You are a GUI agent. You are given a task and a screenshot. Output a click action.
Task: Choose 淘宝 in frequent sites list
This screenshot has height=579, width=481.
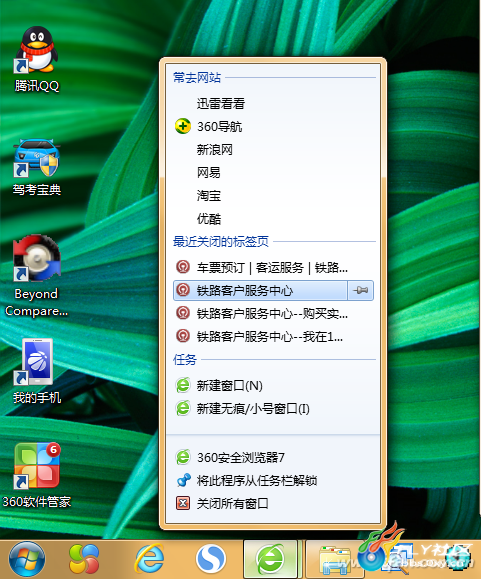(273, 195)
